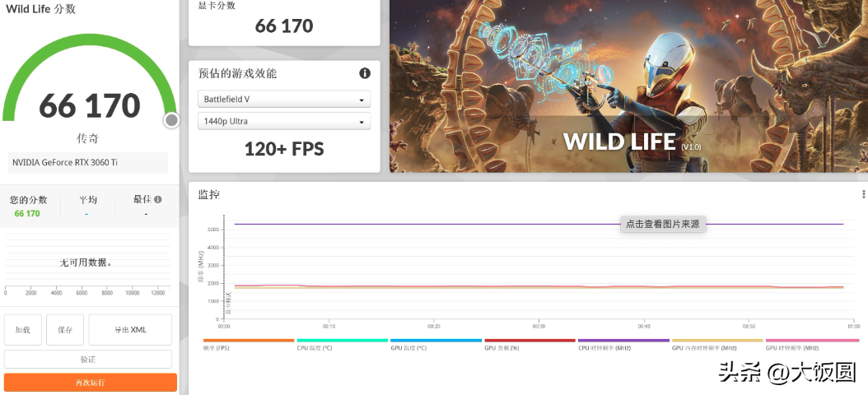Screen dimensions: 868x395
Task: Click the 点击查看图片来源 tooltip
Action: [x=662, y=224]
